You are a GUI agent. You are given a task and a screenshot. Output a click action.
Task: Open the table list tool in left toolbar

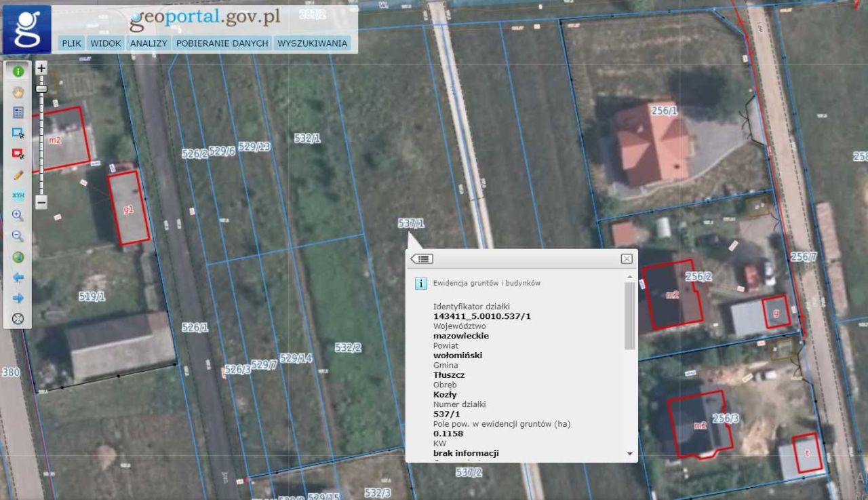tap(18, 113)
